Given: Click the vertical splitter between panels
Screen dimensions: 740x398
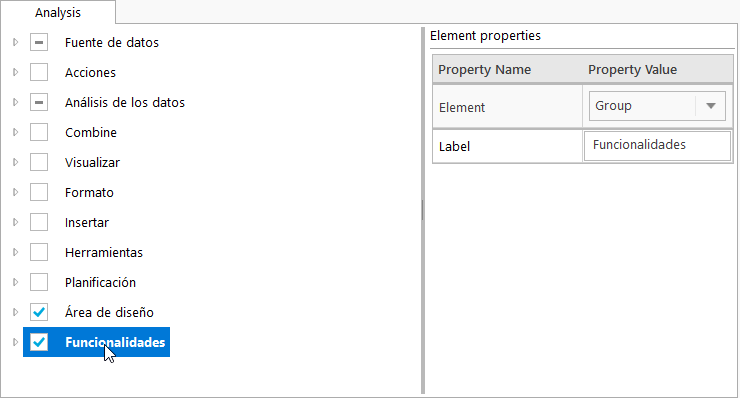Looking at the screenshot, I should [x=422, y=211].
